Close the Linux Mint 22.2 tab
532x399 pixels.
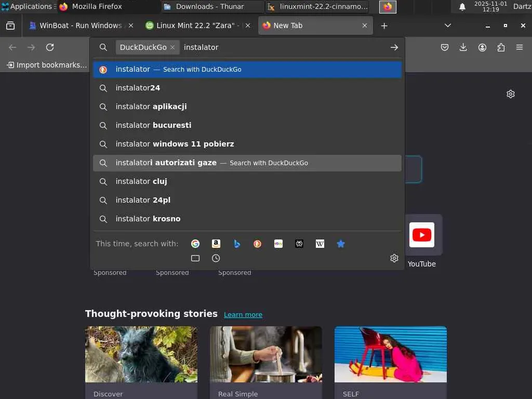(x=248, y=25)
